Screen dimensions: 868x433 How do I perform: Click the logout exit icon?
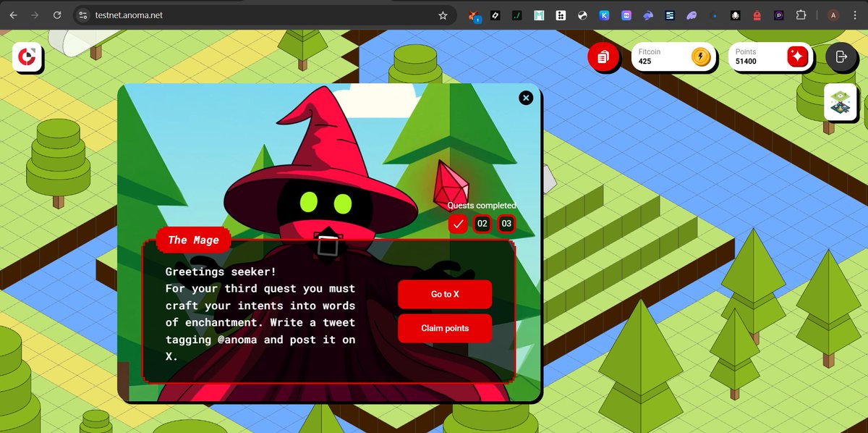(841, 56)
